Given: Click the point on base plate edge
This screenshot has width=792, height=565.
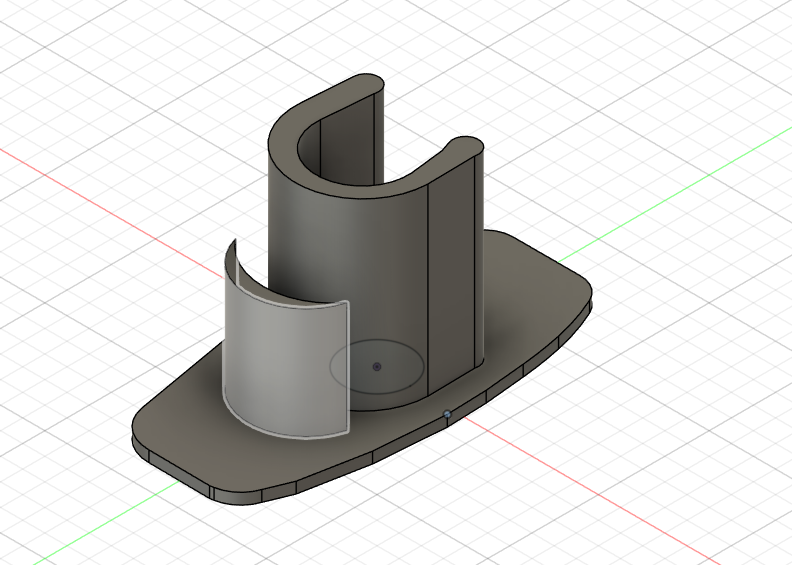Looking at the screenshot, I should click(x=447, y=415).
